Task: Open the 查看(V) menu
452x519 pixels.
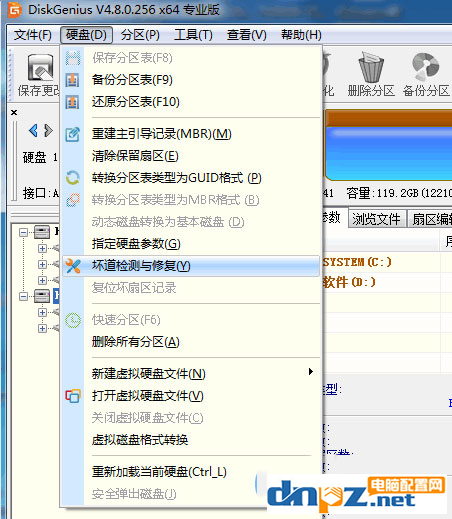Action: pyautogui.click(x=247, y=35)
